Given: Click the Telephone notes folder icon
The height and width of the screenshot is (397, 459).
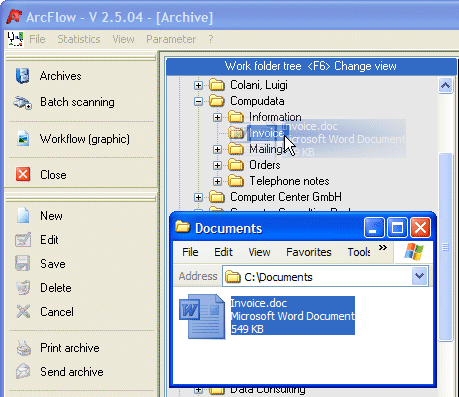Looking at the screenshot, I should [236, 181].
